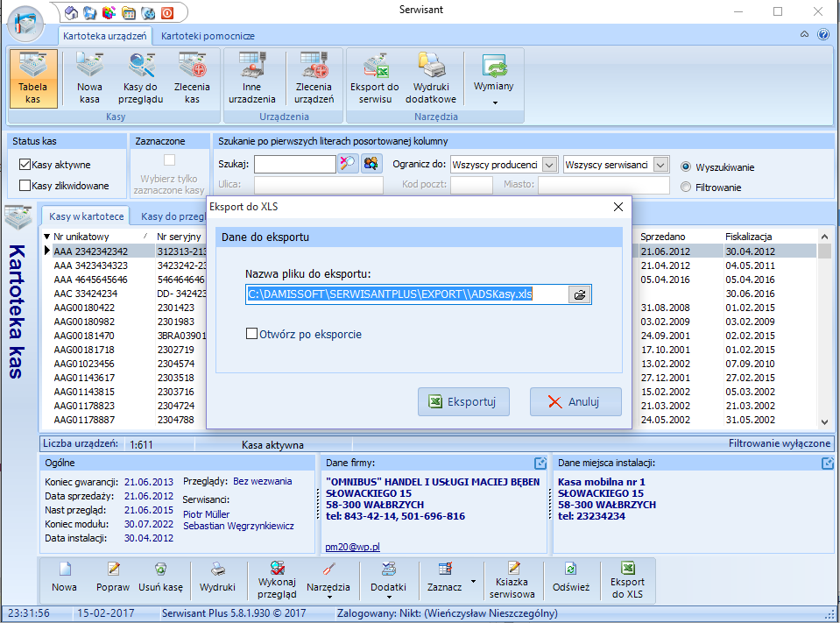Open Zlecenia kas in the ribbon
Screen dimensions: 840x623
[x=191, y=78]
